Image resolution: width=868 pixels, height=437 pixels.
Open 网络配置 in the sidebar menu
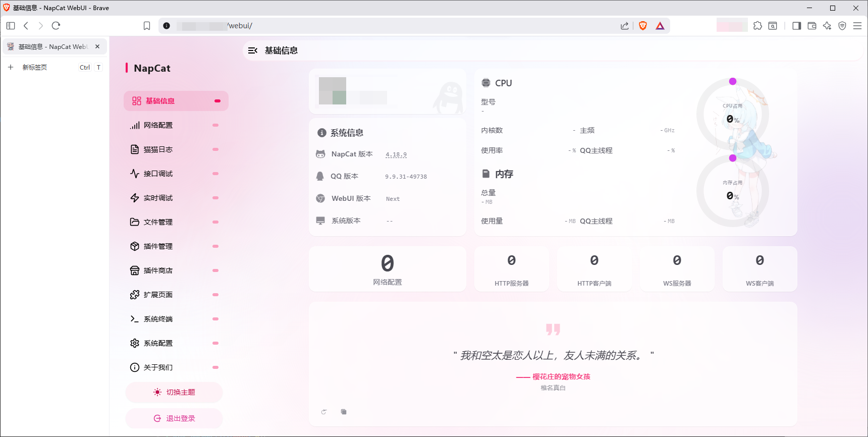(x=176, y=125)
